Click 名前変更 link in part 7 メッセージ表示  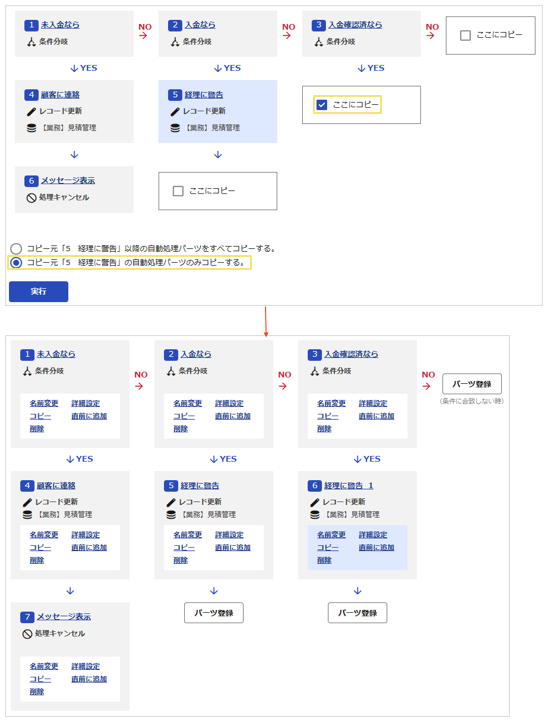[x=44, y=666]
